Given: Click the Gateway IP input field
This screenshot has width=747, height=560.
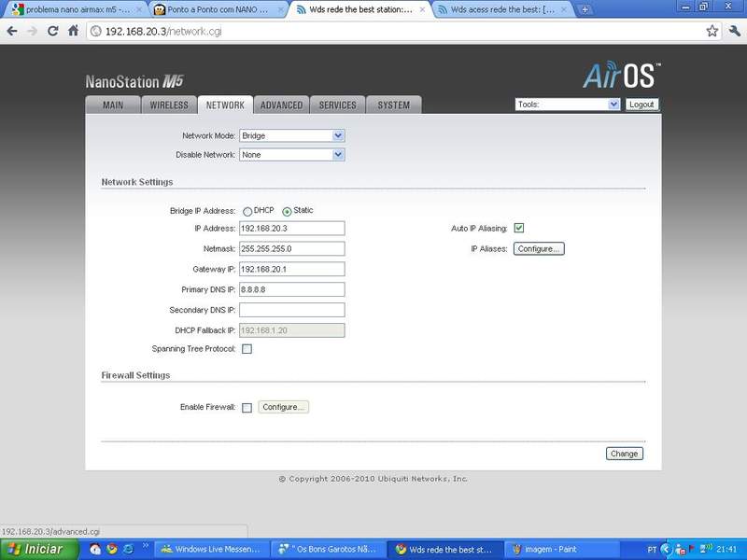Looking at the screenshot, I should pos(292,269).
